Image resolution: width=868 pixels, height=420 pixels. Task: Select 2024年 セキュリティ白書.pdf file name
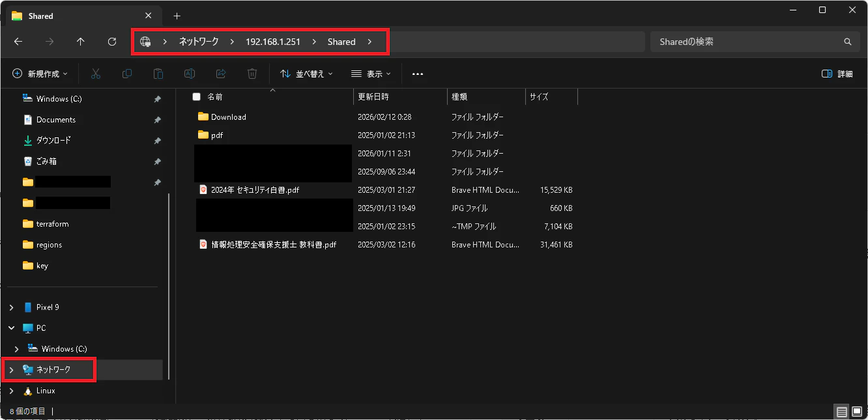255,190
